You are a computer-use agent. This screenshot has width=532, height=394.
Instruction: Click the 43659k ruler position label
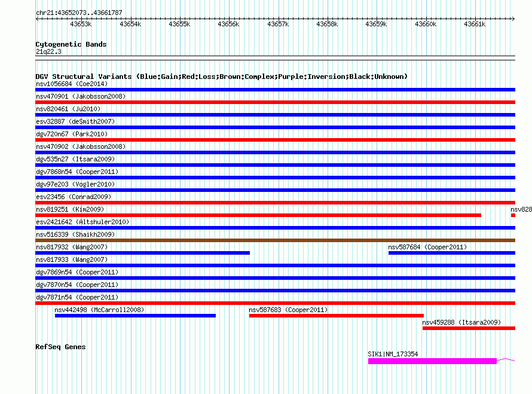pyautogui.click(x=376, y=25)
